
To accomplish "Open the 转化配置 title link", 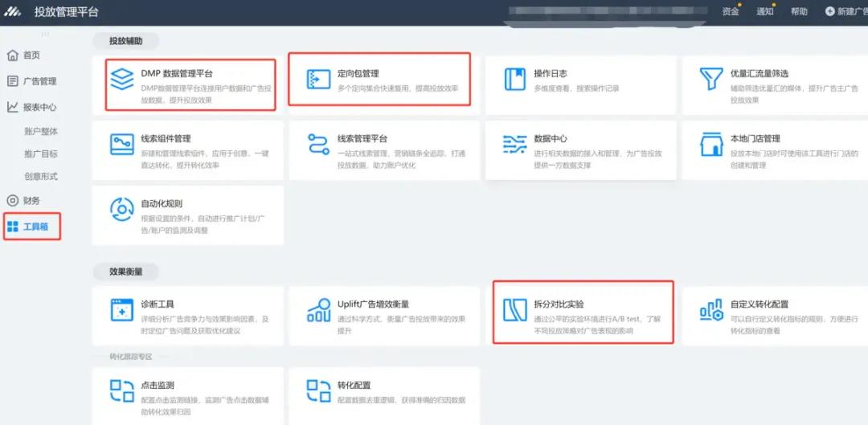I will point(354,385).
